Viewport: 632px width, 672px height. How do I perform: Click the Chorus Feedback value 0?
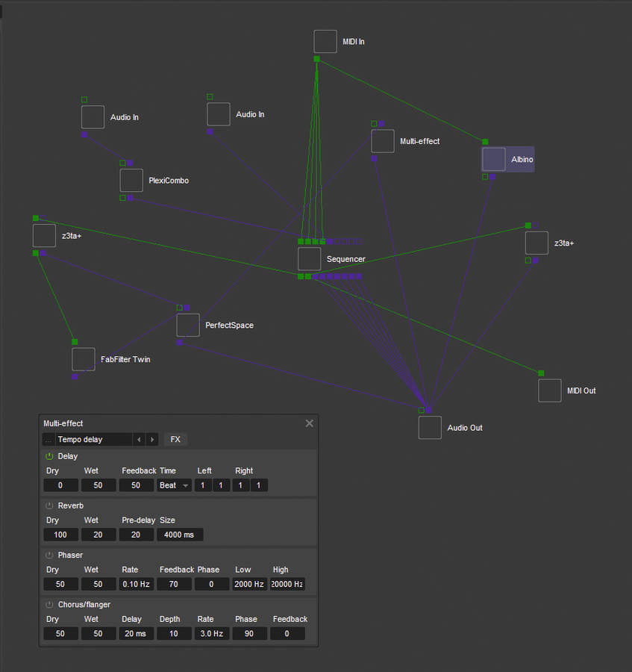click(287, 633)
